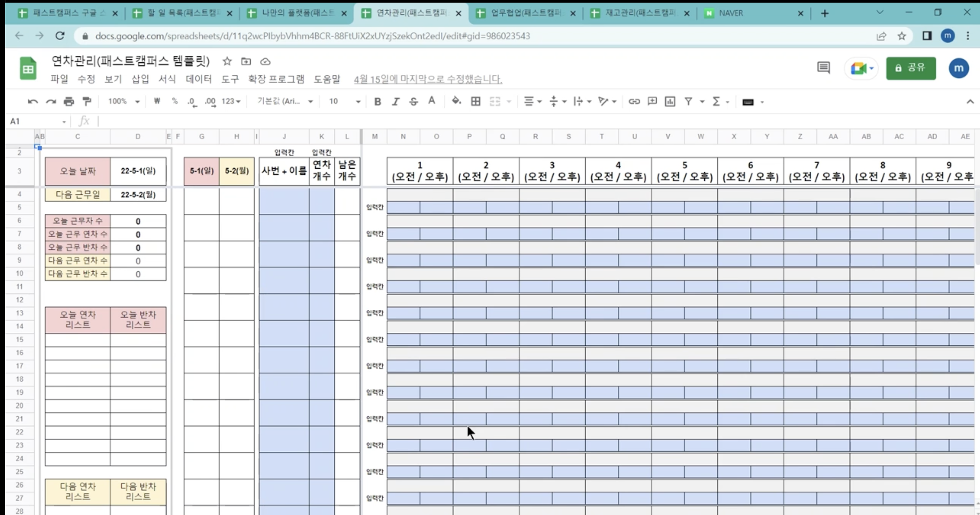Open the 데이터 menu
Viewport: 980px width, 515px height.
(198, 79)
